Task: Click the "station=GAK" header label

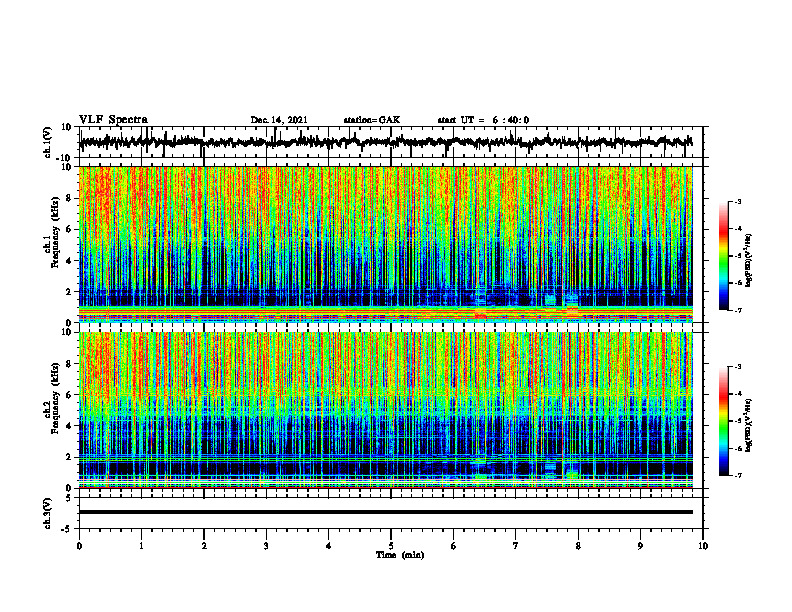Action: coord(372,120)
